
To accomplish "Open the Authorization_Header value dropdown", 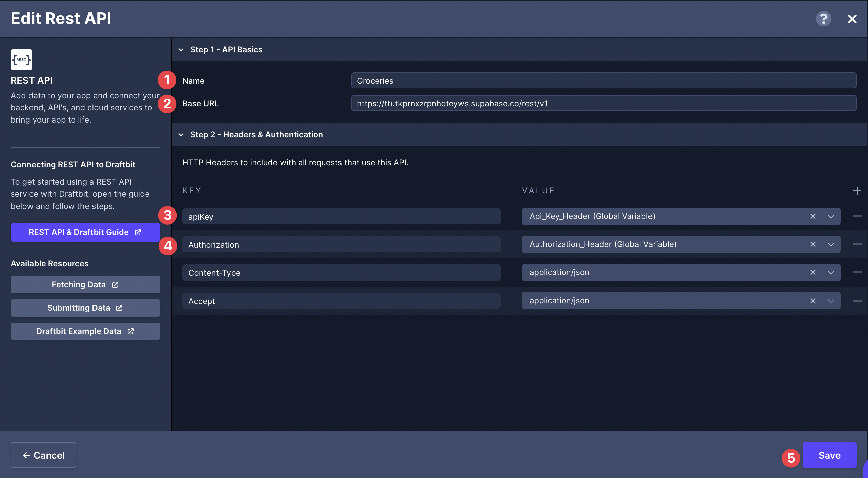I will click(x=831, y=244).
